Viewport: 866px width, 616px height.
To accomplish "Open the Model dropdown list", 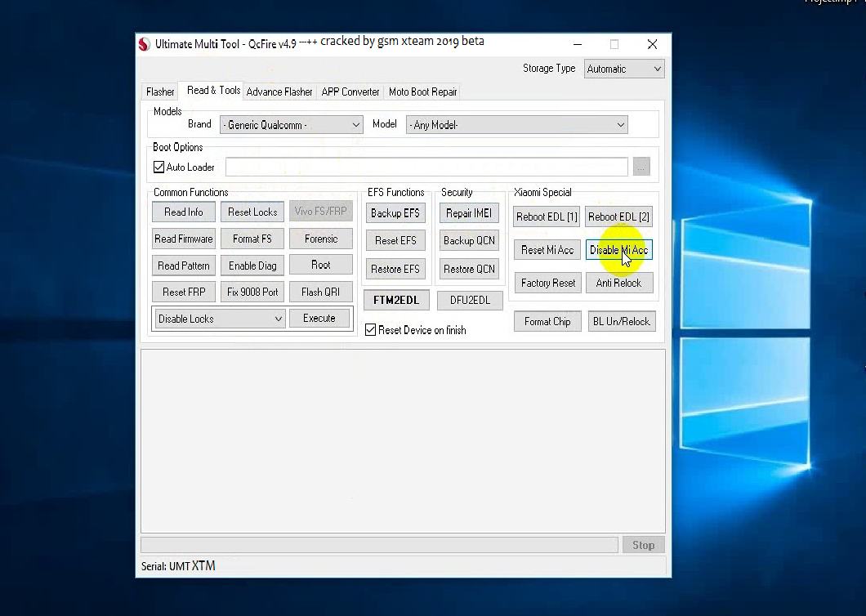I will [517, 125].
